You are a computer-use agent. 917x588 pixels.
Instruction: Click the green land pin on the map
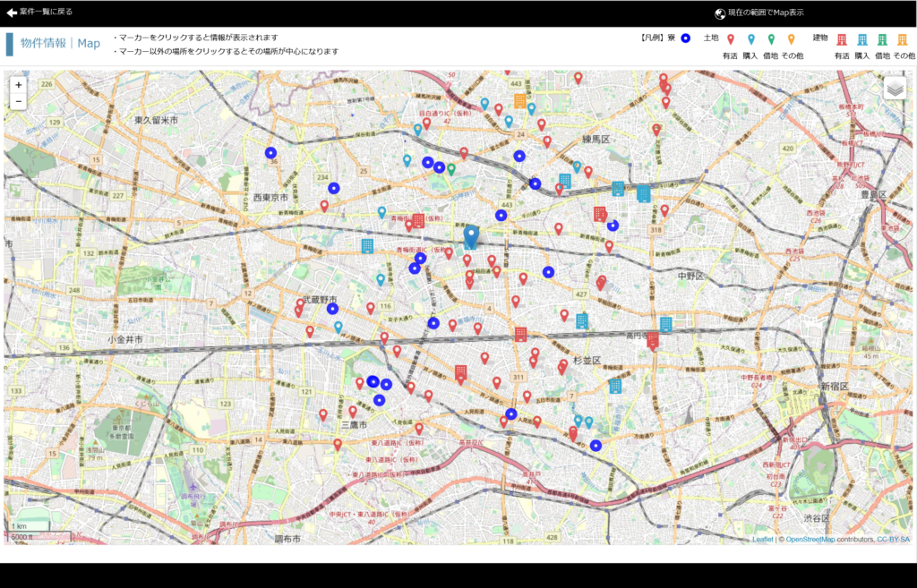point(451,168)
